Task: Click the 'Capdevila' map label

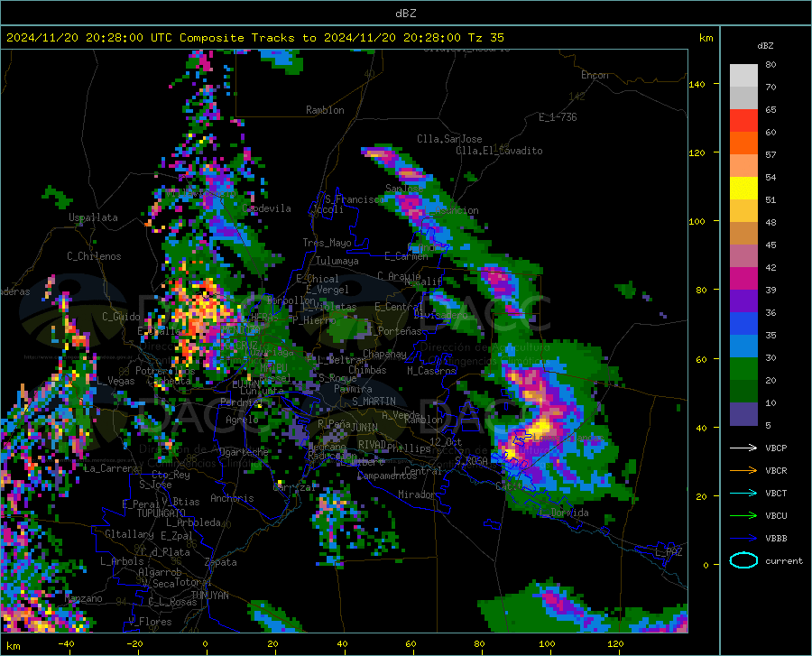Action: coord(266,208)
